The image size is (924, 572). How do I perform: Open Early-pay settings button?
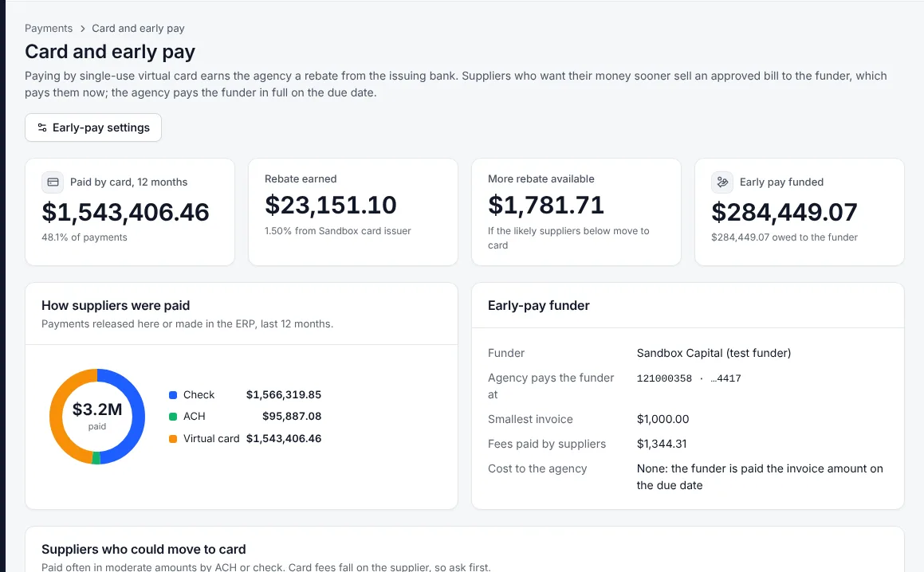pos(93,127)
